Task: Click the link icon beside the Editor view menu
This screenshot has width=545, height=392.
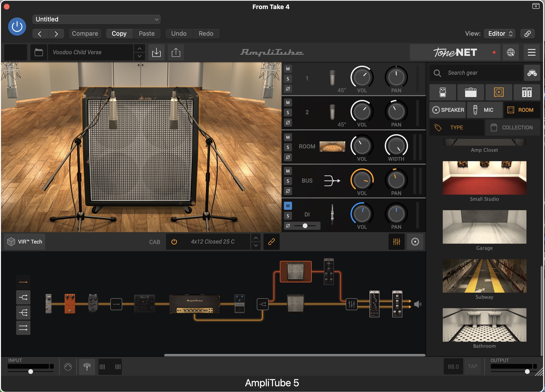Action: 527,34
